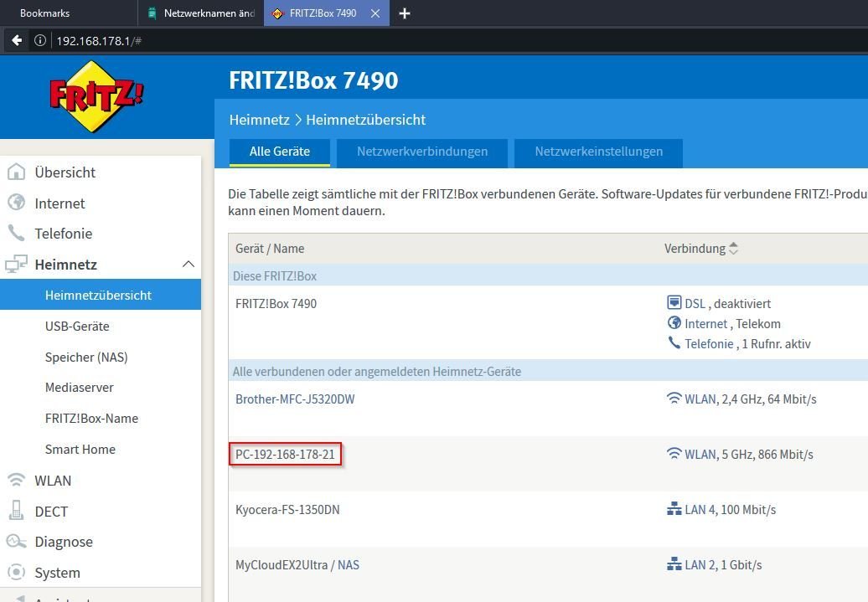
Task: Switch to Netzwerknamen browser tab
Action: coord(201,13)
